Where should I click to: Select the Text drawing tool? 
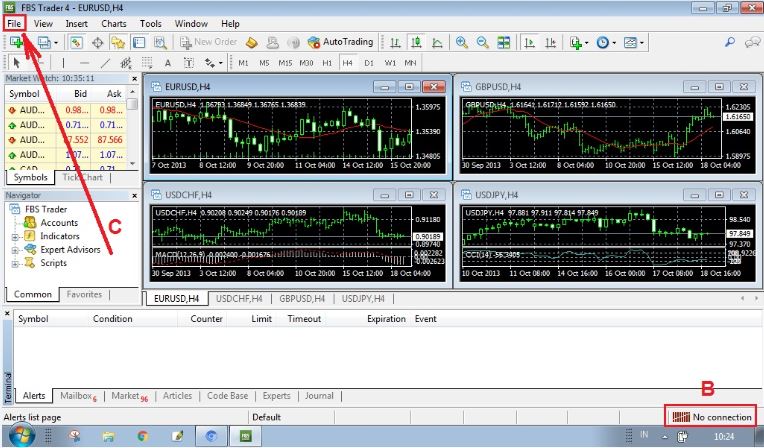pyautogui.click(x=168, y=63)
